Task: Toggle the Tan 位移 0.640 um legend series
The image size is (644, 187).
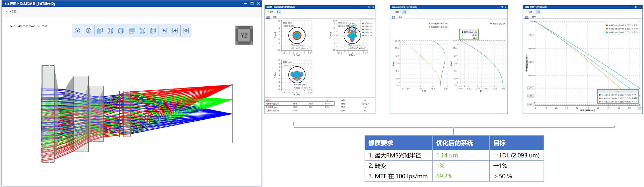Action: pyautogui.click(x=439, y=24)
